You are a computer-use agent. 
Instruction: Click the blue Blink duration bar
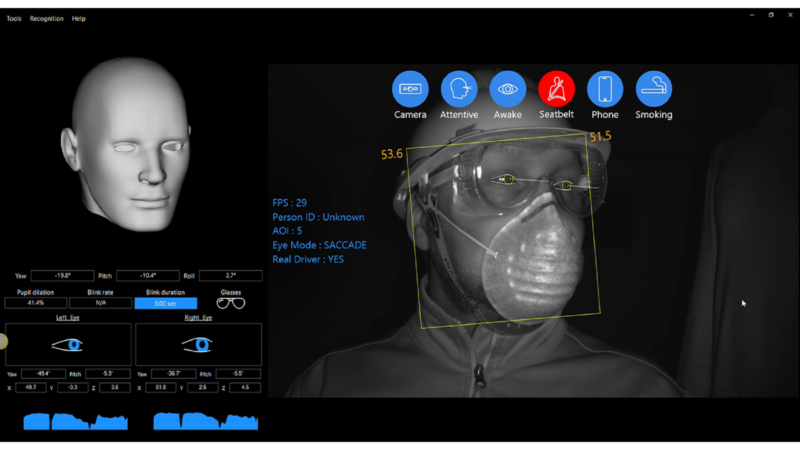pos(165,303)
